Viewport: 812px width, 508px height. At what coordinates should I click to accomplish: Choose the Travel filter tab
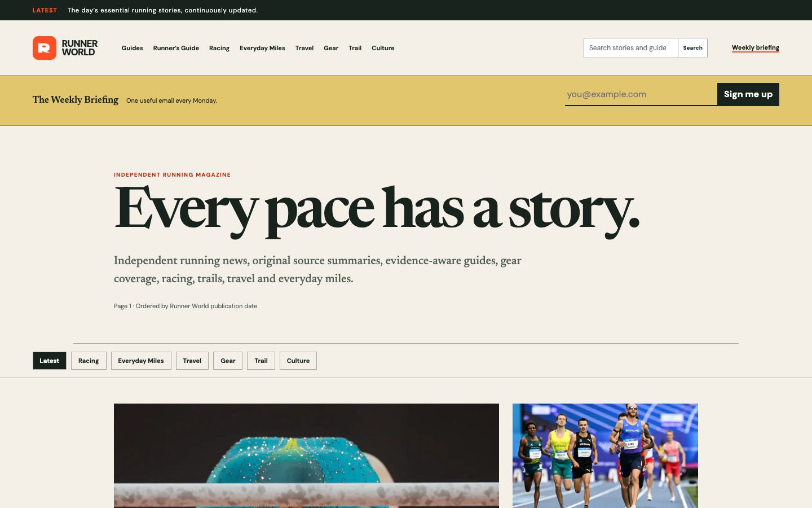(192, 361)
